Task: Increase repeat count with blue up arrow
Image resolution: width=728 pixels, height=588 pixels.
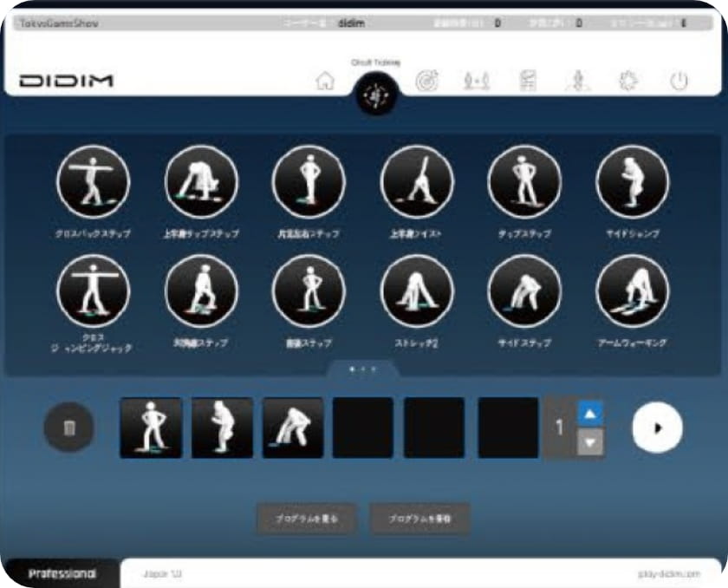Action: [590, 414]
